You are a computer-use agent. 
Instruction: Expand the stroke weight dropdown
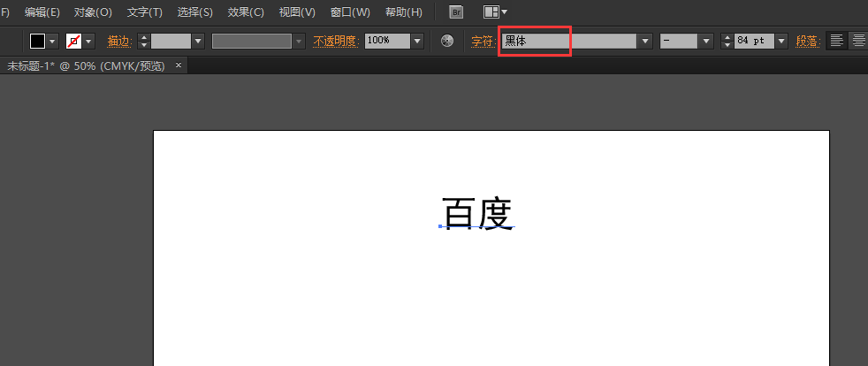(199, 41)
